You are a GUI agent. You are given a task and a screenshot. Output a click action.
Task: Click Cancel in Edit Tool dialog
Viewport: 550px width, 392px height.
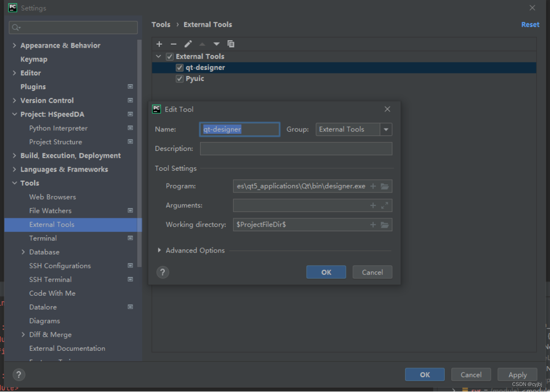coord(372,272)
